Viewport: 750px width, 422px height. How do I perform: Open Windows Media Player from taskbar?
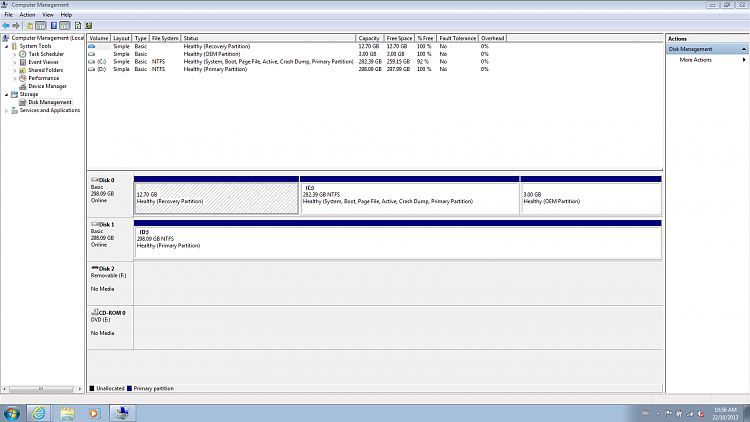pos(94,413)
